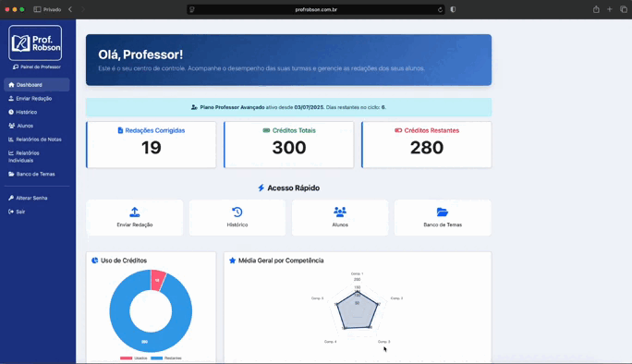This screenshot has height=364, width=632.
Task: Click the Prof. Robson logo
Action: click(35, 42)
